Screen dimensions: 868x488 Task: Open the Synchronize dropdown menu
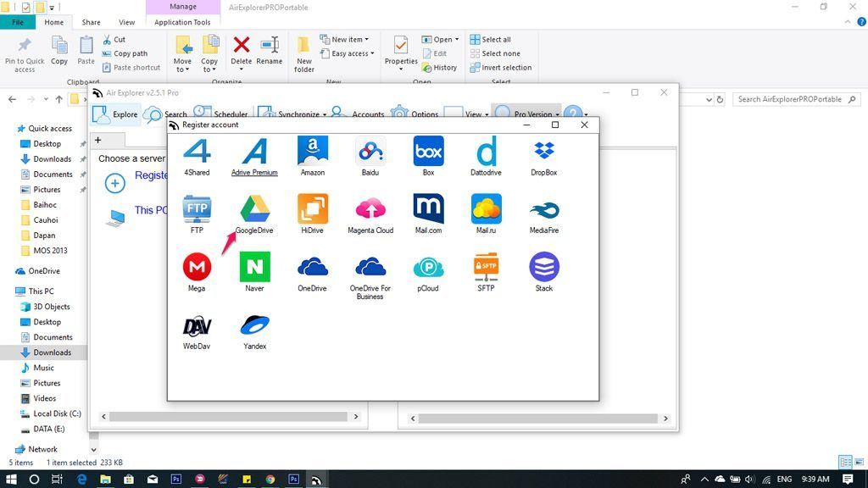(x=325, y=114)
